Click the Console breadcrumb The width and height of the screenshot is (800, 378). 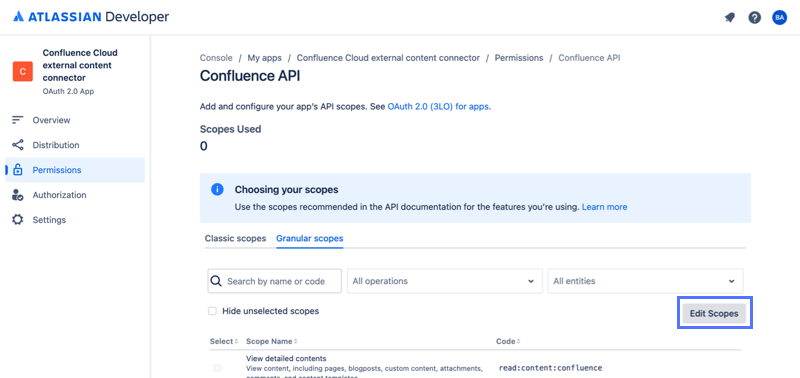(216, 58)
